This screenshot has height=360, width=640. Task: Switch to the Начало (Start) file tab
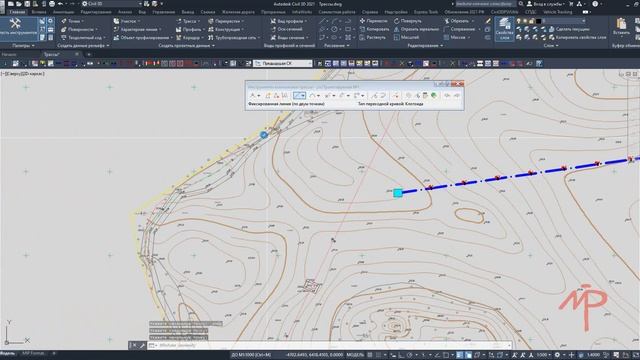coord(9,54)
